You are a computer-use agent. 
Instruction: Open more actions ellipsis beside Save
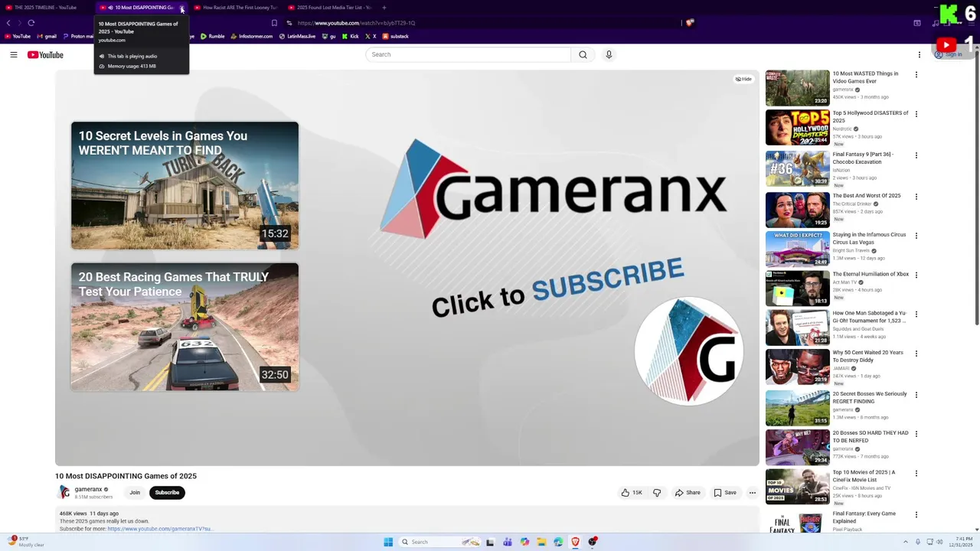coord(752,493)
